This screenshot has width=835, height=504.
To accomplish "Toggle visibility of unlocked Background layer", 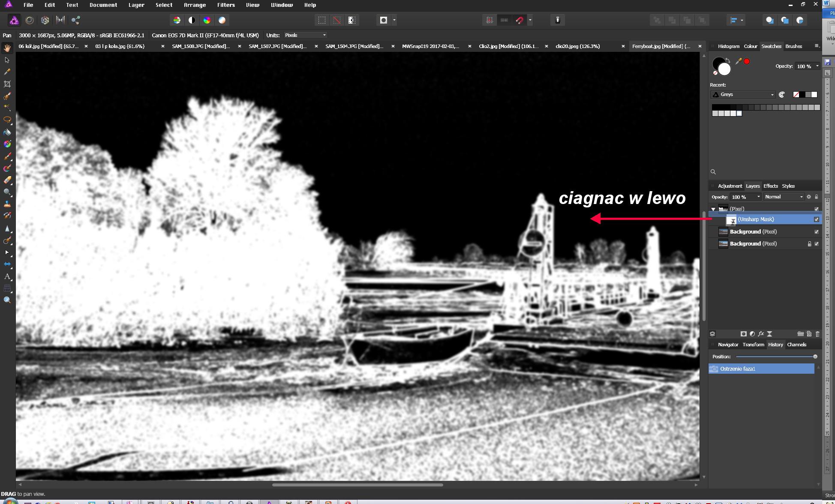I will (x=816, y=232).
